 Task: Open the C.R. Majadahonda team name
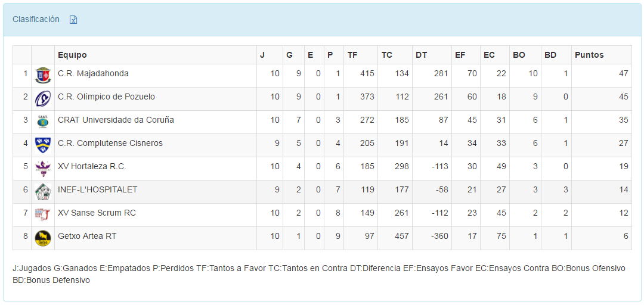[x=93, y=73]
